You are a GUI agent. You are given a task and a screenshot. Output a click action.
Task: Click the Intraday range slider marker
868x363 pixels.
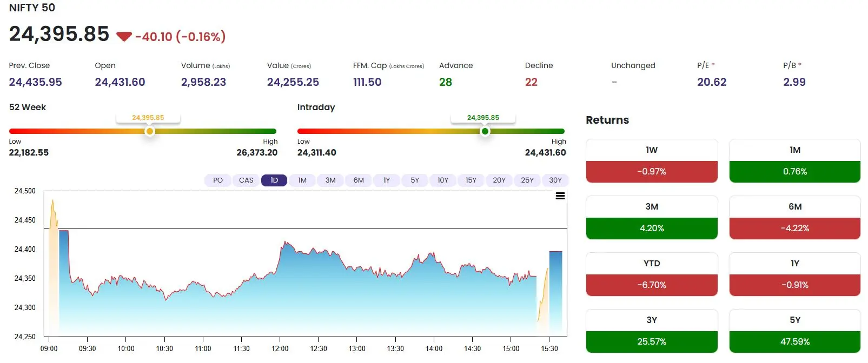485,131
